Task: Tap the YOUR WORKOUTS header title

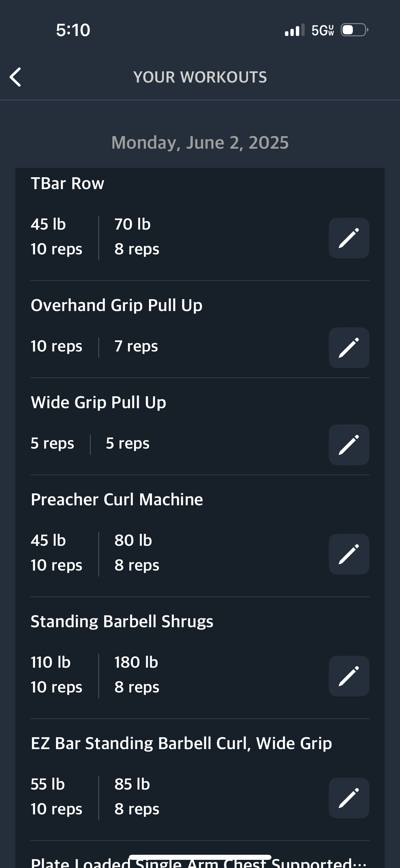Action: click(x=200, y=77)
